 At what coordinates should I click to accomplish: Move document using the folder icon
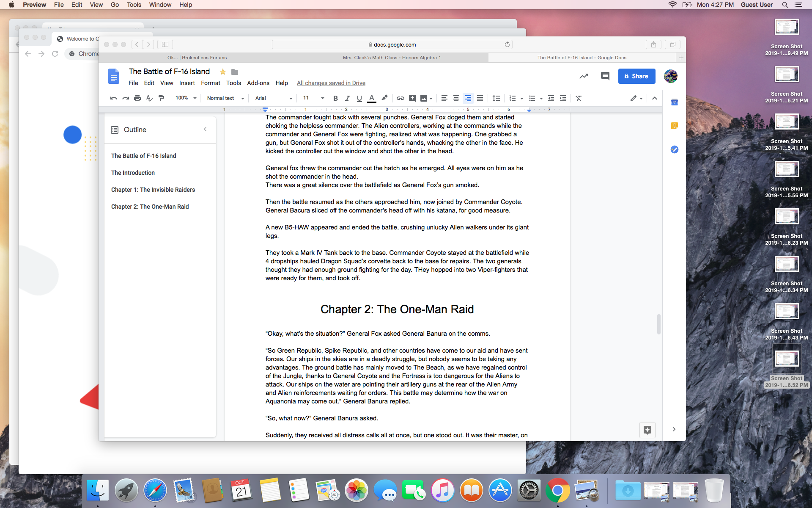tap(235, 72)
